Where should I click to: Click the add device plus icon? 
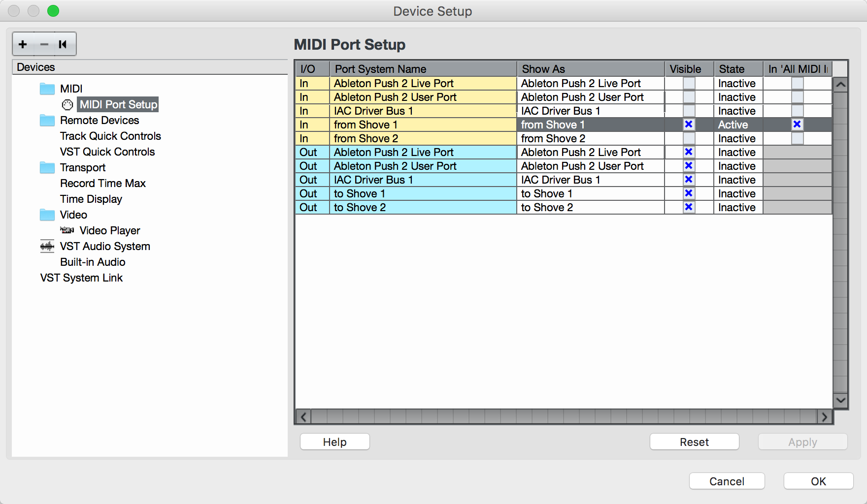click(23, 44)
